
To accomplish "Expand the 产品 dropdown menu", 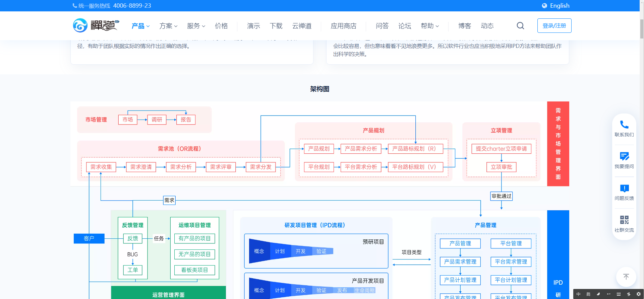I will [x=140, y=26].
